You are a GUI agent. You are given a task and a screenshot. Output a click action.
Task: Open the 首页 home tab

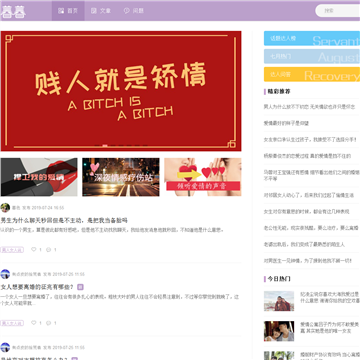click(x=68, y=11)
